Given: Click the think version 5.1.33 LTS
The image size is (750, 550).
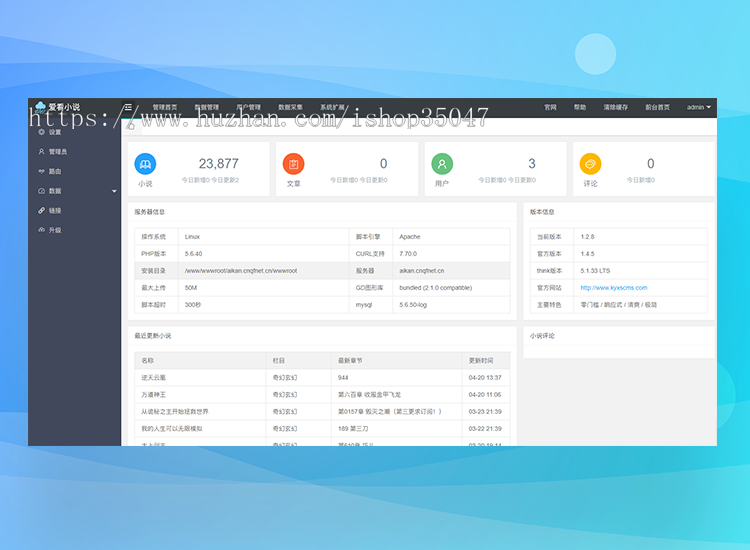Looking at the screenshot, I should point(595,271).
